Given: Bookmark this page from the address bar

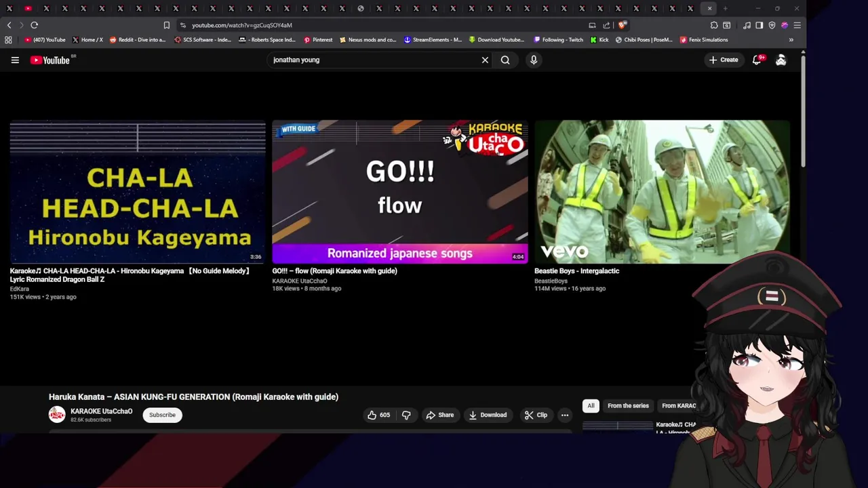Looking at the screenshot, I should click(x=166, y=25).
